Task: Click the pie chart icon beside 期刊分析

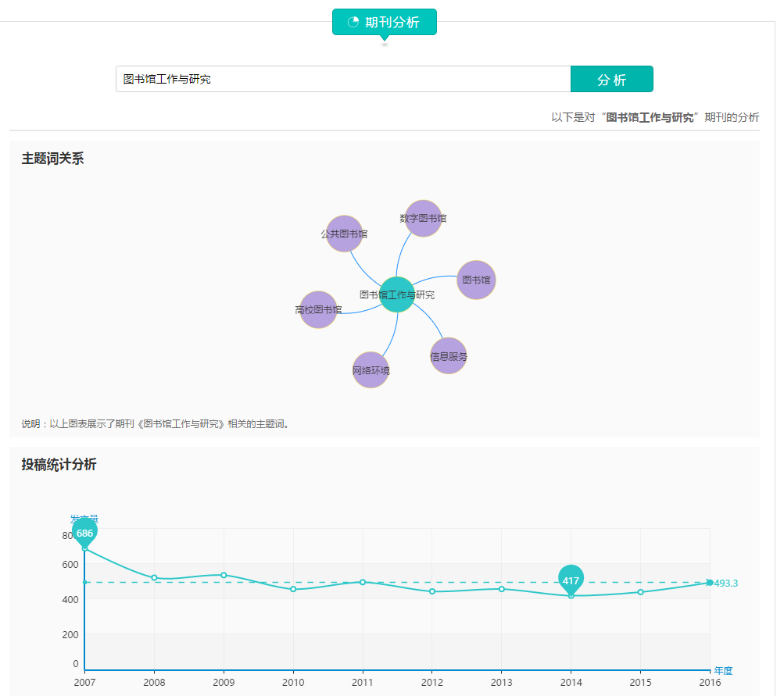Action: pos(353,22)
